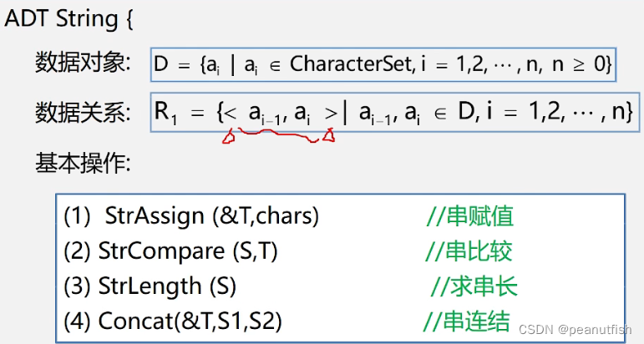Click StrAssign (&T,chars) operation line

click(x=191, y=215)
